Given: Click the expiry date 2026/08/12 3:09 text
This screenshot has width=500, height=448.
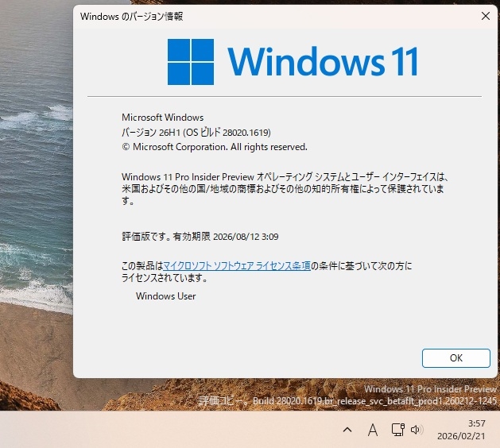Looking at the screenshot, I should pyautogui.click(x=246, y=237).
